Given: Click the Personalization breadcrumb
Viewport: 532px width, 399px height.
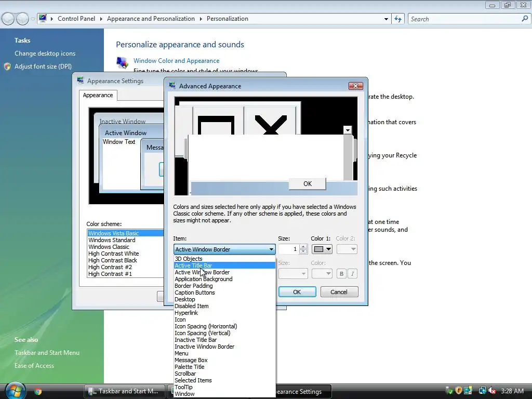Looking at the screenshot, I should (228, 19).
